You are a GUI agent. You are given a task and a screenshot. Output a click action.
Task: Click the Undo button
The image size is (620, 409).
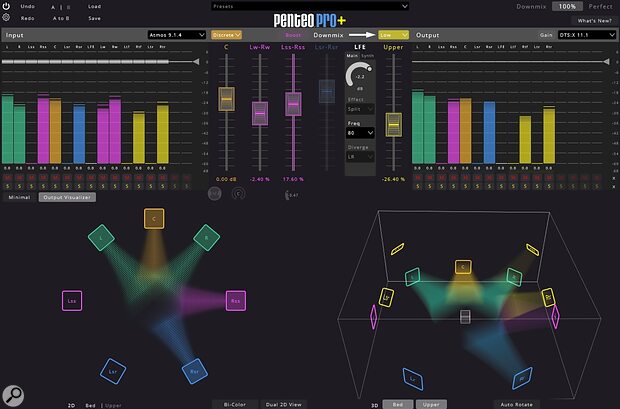tap(27, 6)
